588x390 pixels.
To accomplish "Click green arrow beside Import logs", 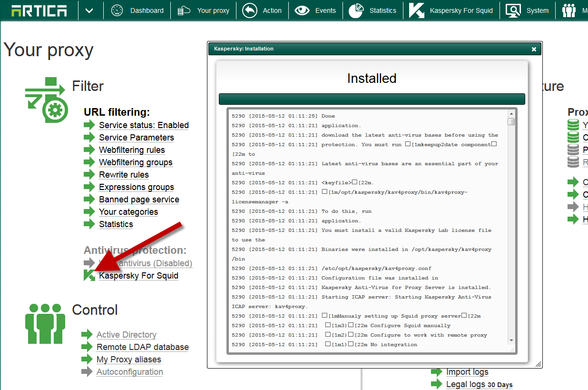I will click(x=437, y=371).
